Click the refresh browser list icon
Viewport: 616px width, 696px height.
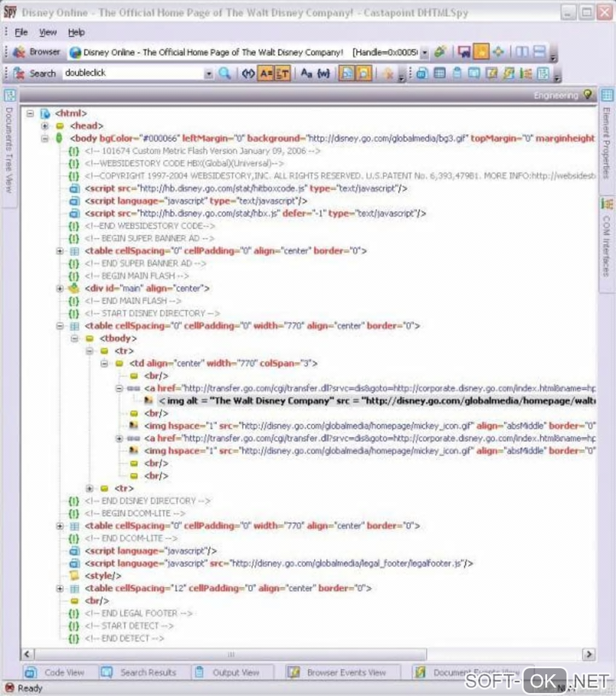pyautogui.click(x=440, y=52)
